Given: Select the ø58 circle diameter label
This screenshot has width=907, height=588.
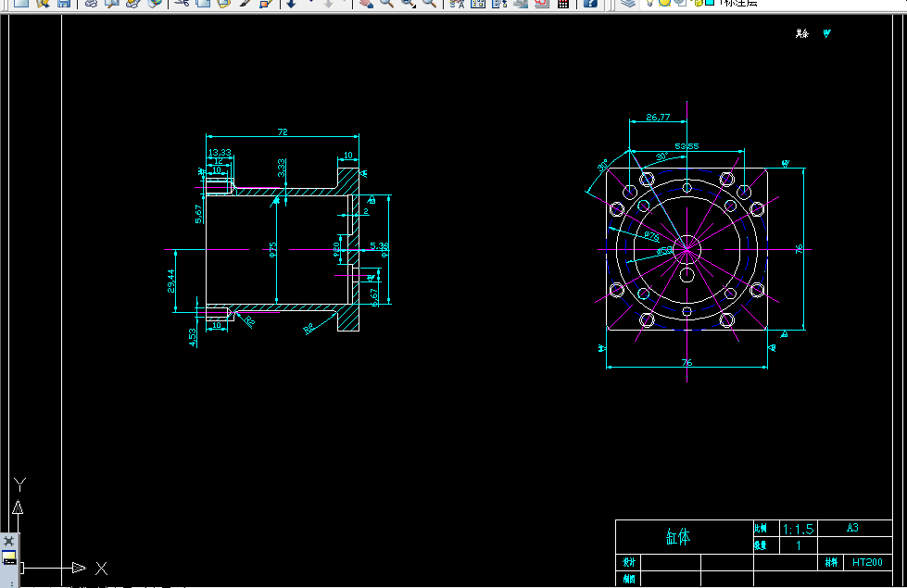Looking at the screenshot, I should pos(664,250).
